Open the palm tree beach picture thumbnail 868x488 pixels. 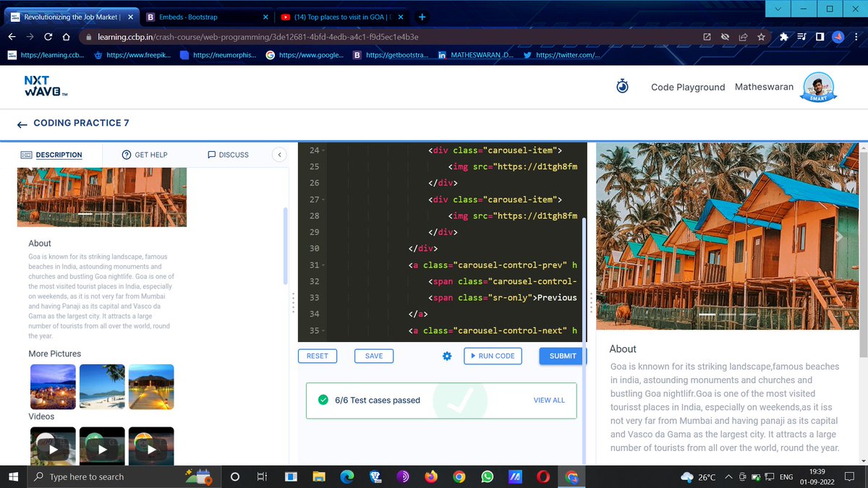(102, 387)
